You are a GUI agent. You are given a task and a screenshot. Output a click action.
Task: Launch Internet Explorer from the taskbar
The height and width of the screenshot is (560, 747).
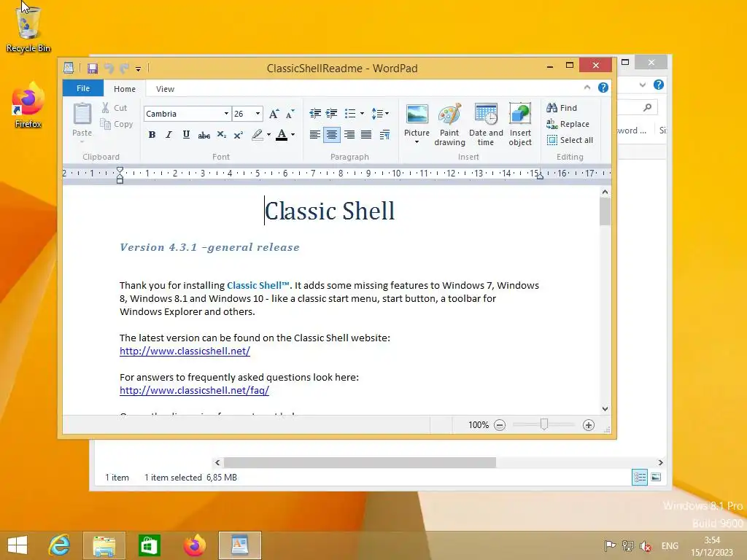[x=59, y=545]
